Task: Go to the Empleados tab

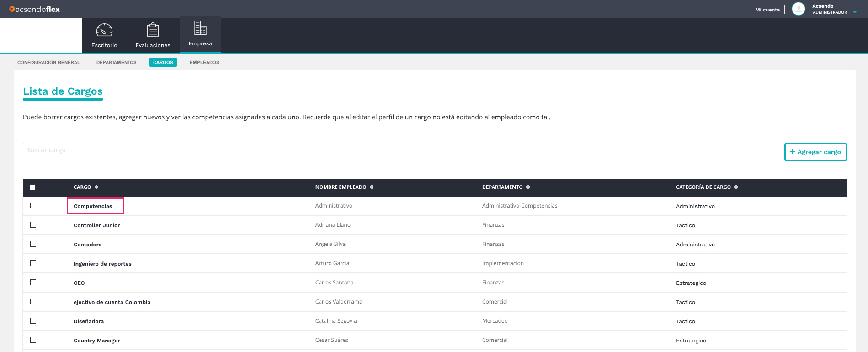Action: (204, 62)
